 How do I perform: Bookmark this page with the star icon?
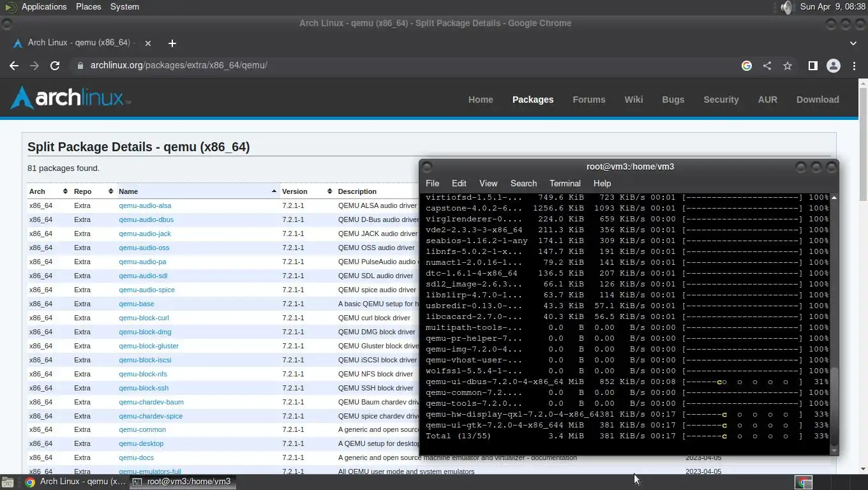pos(788,66)
